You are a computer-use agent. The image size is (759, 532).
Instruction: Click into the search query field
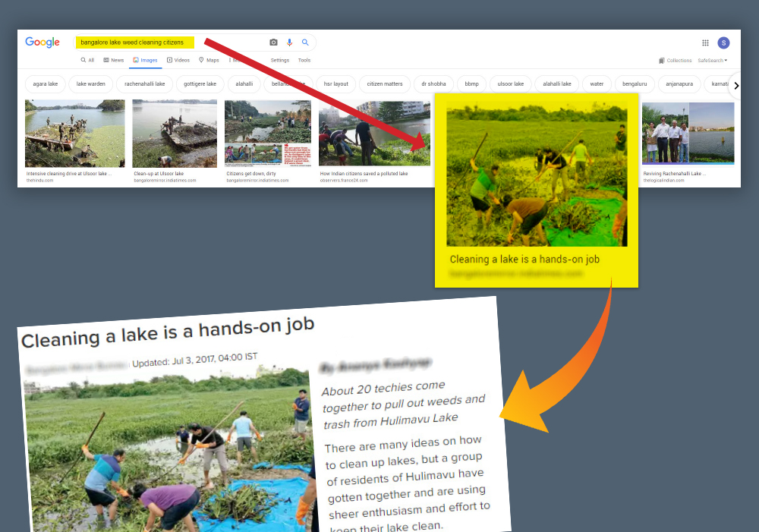pos(167,42)
